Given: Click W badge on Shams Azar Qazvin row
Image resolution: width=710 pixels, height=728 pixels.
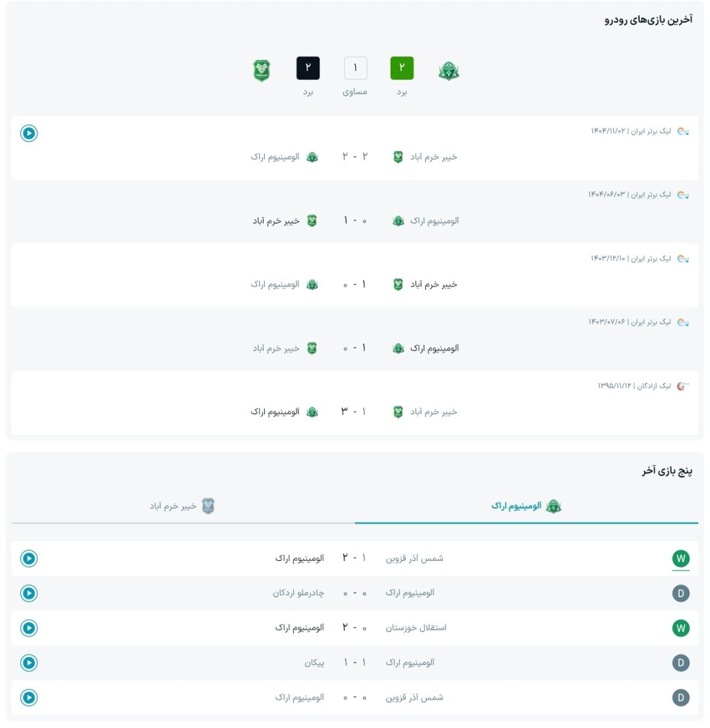Looking at the screenshot, I should tap(681, 558).
